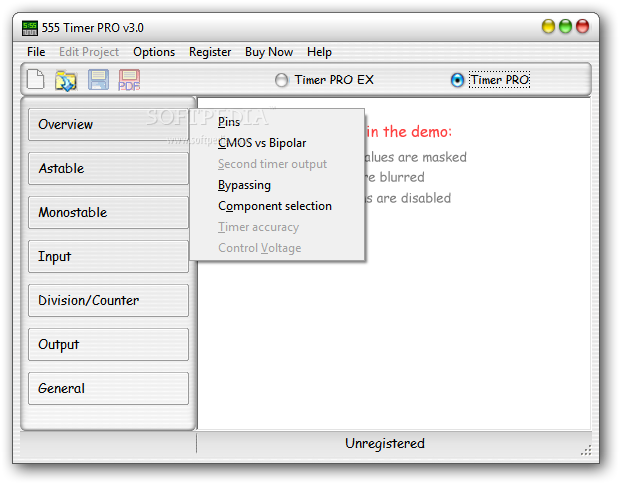Viewport: 620px width, 484px height.
Task: Click the Output sidebar button
Action: tap(108, 344)
